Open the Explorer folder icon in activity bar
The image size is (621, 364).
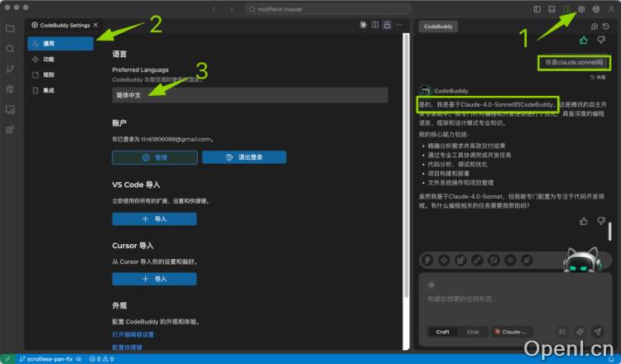click(10, 28)
